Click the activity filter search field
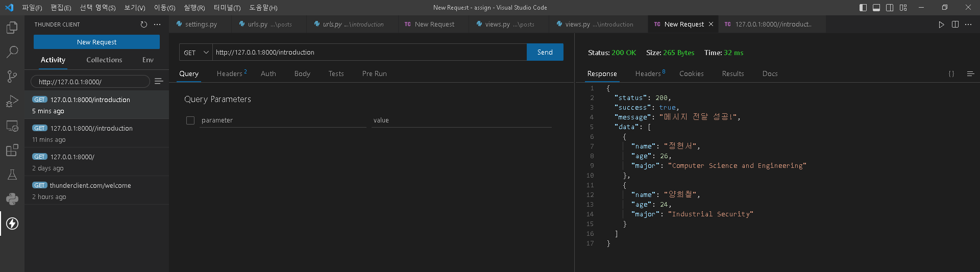The height and width of the screenshot is (272, 980). 90,82
